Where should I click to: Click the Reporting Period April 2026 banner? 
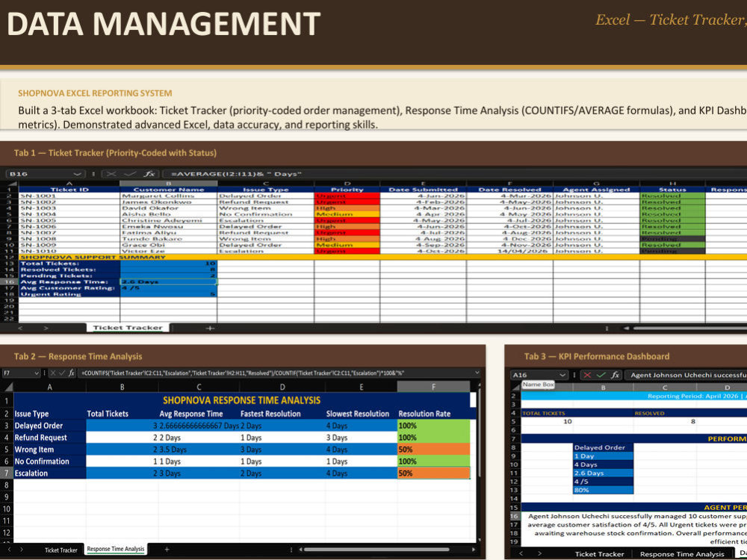pos(634,396)
